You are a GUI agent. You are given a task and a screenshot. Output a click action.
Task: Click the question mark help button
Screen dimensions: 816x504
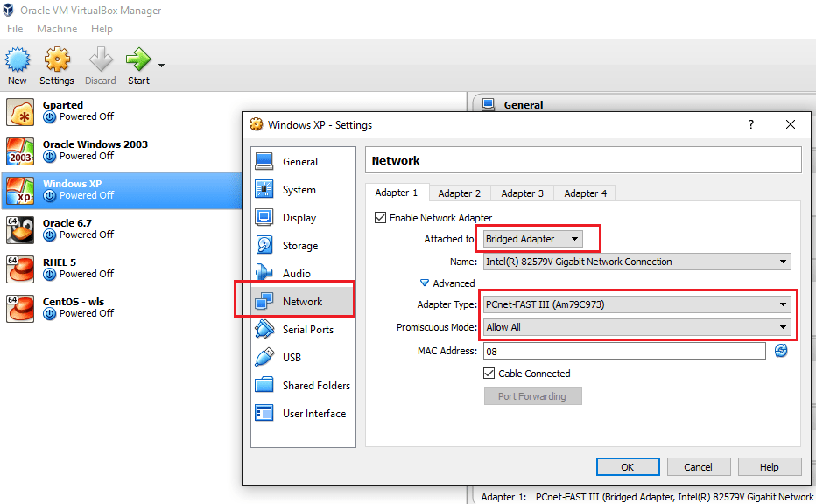pyautogui.click(x=751, y=124)
